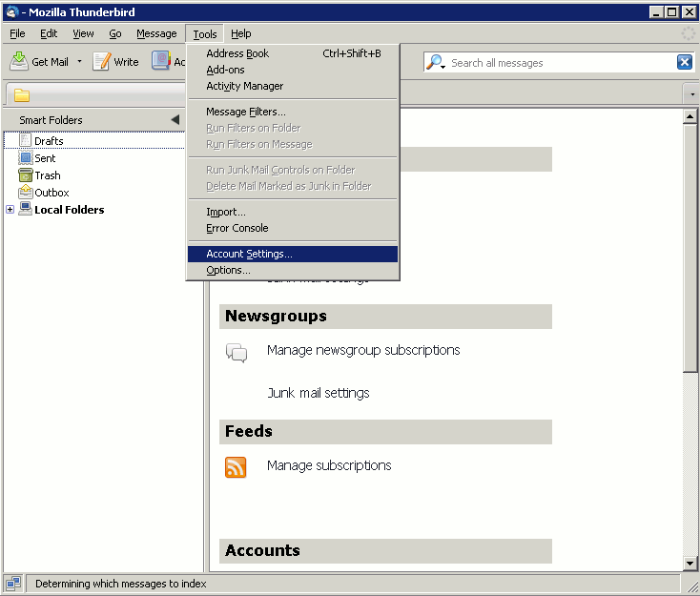Click the online status icon in status bar
This screenshot has width=700, height=596.
[13, 583]
